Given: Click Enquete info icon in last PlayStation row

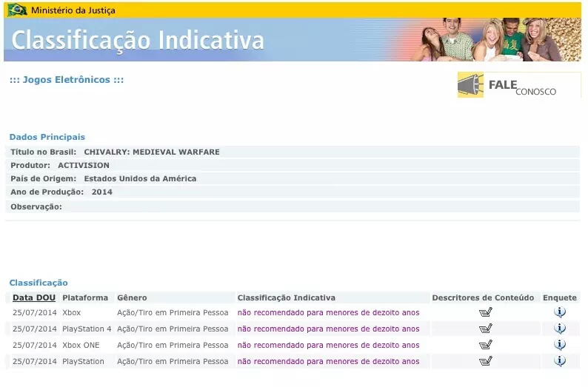Looking at the screenshot, I should (x=560, y=361).
